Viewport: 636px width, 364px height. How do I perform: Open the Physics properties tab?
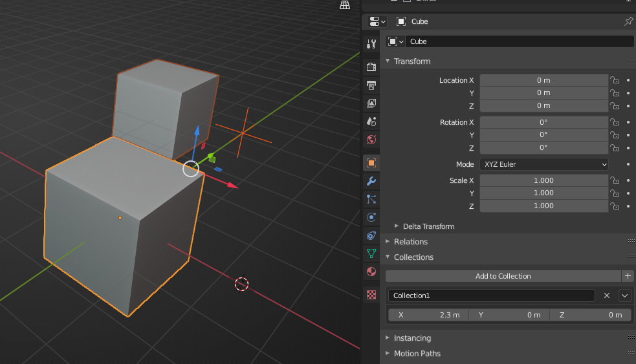[x=371, y=217]
